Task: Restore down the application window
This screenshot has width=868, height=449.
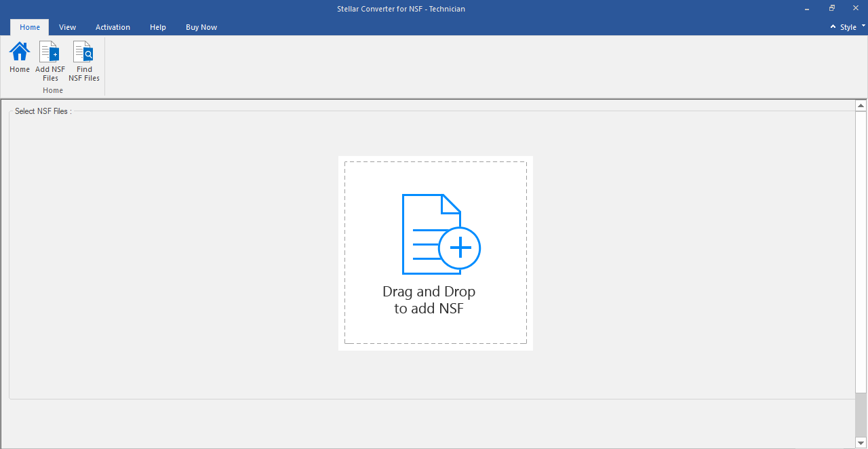Action: click(x=831, y=9)
